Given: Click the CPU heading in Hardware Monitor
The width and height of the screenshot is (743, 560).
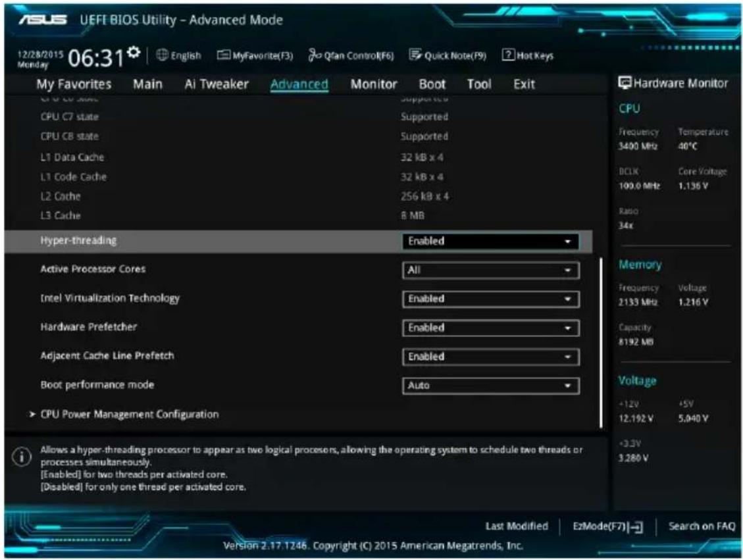Looking at the screenshot, I should [x=629, y=109].
